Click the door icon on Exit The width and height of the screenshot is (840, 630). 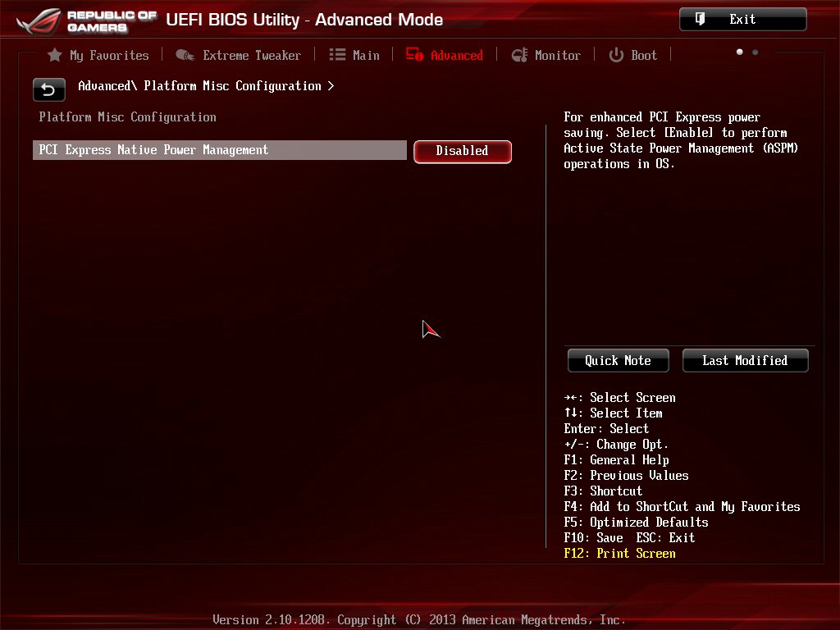[x=700, y=20]
